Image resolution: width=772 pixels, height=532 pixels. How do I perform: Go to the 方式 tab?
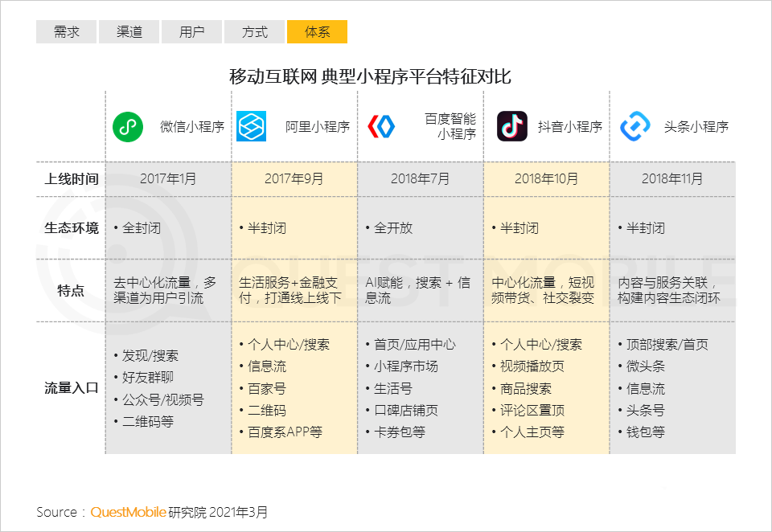pyautogui.click(x=255, y=32)
